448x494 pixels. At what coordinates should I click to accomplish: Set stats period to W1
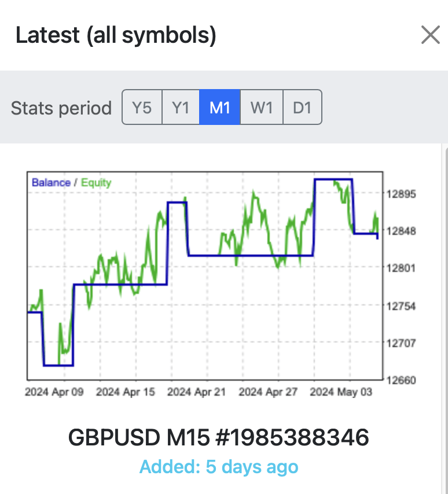[x=261, y=108]
